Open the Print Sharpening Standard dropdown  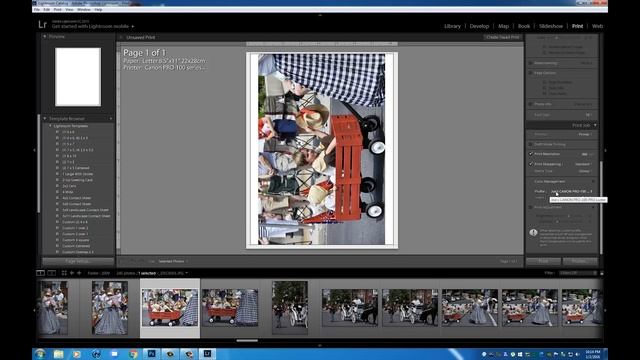(x=583, y=164)
